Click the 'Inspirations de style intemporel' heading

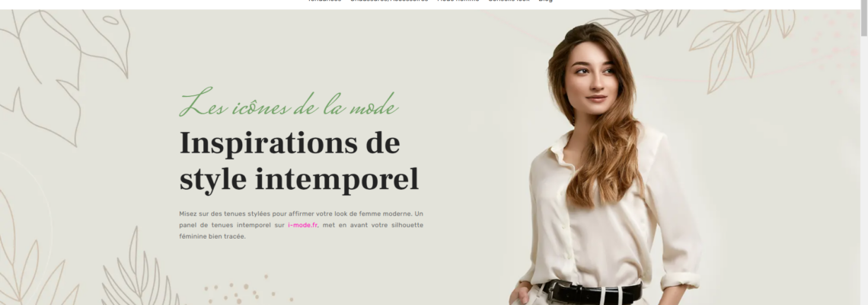pos(299,162)
